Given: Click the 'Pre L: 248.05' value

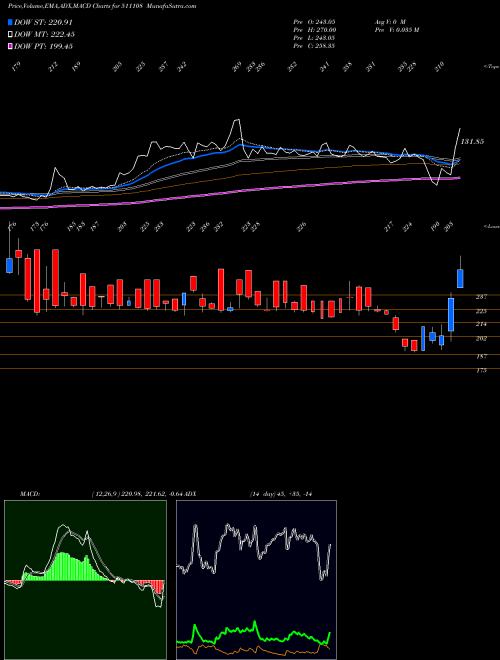Looking at the screenshot, I should 314,38.
